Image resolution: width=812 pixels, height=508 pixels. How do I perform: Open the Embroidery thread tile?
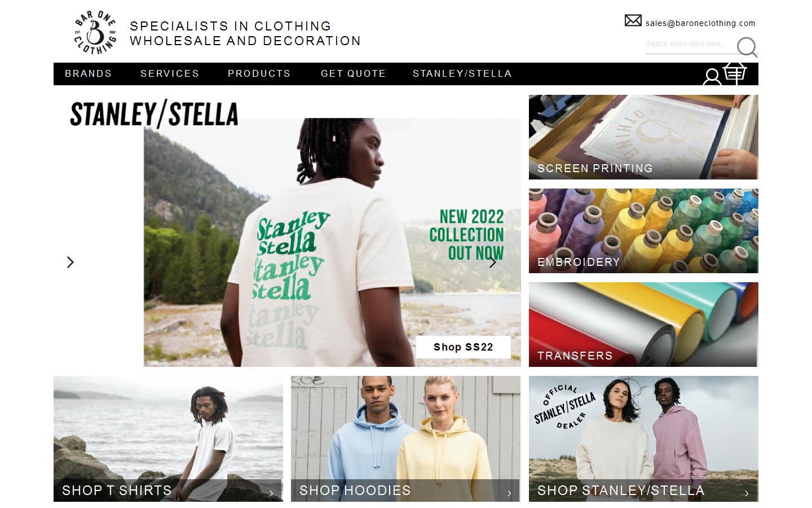click(x=643, y=231)
